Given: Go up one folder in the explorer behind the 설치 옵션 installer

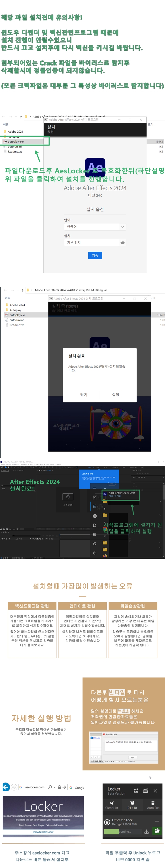Looking at the screenshot, I should [21, 117].
